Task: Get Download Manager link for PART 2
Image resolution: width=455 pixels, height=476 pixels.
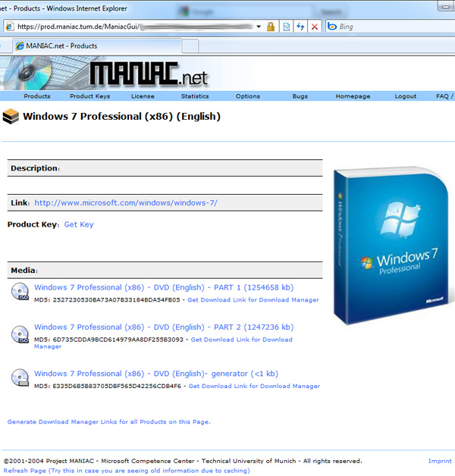Action: [x=241, y=340]
